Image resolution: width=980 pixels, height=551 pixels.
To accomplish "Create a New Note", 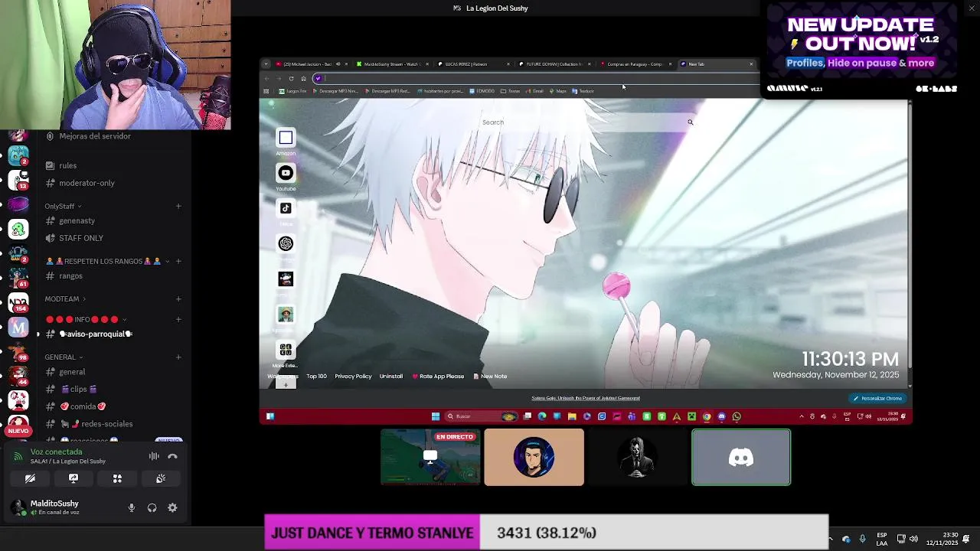I will tap(490, 377).
